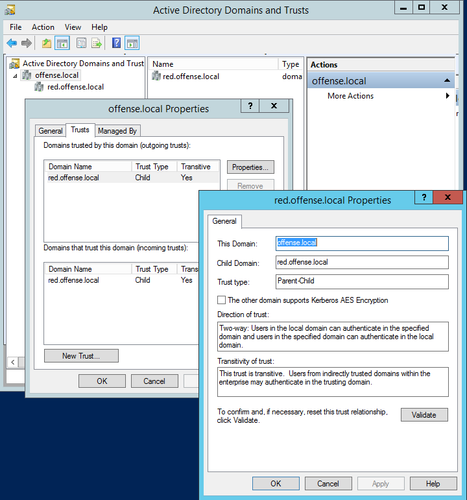Click the Export List toolbar icon
This screenshot has width=467, height=500.
click(x=97, y=43)
